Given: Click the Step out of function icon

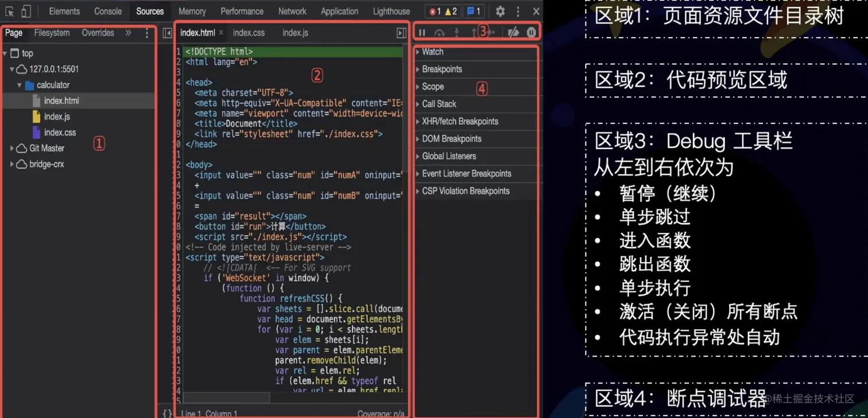Looking at the screenshot, I should [x=474, y=33].
